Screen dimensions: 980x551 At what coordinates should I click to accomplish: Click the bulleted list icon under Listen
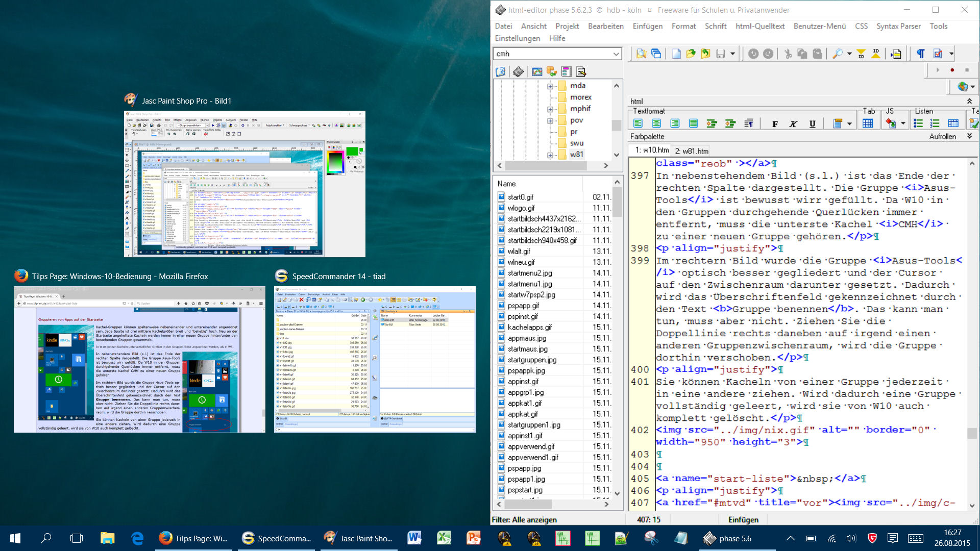coord(918,123)
